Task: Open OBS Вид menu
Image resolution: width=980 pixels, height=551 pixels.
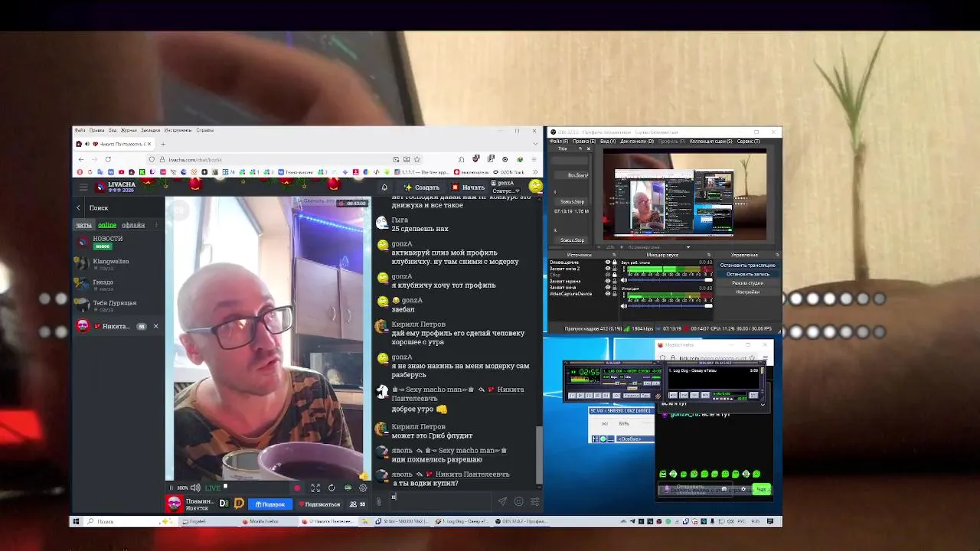Action: coord(607,142)
